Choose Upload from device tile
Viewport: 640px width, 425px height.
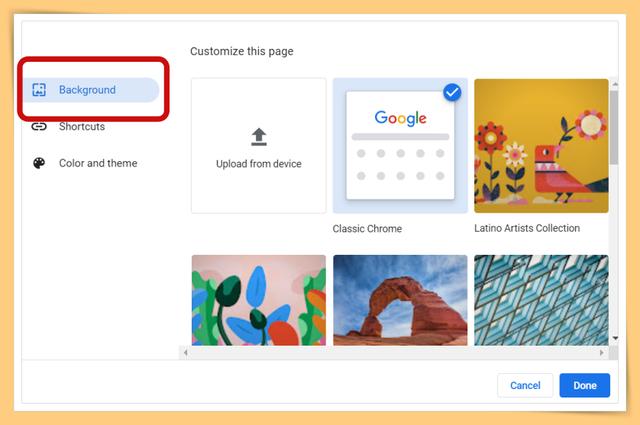coord(259,146)
